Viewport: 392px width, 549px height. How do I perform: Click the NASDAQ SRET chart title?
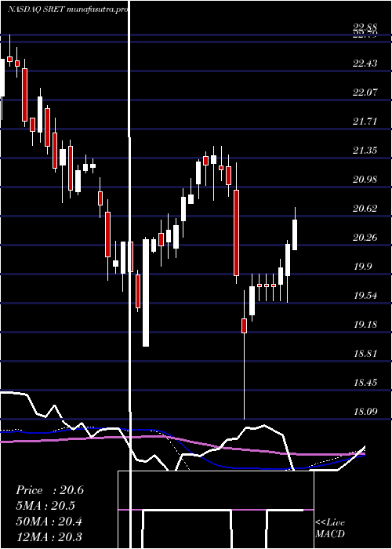tap(67, 9)
